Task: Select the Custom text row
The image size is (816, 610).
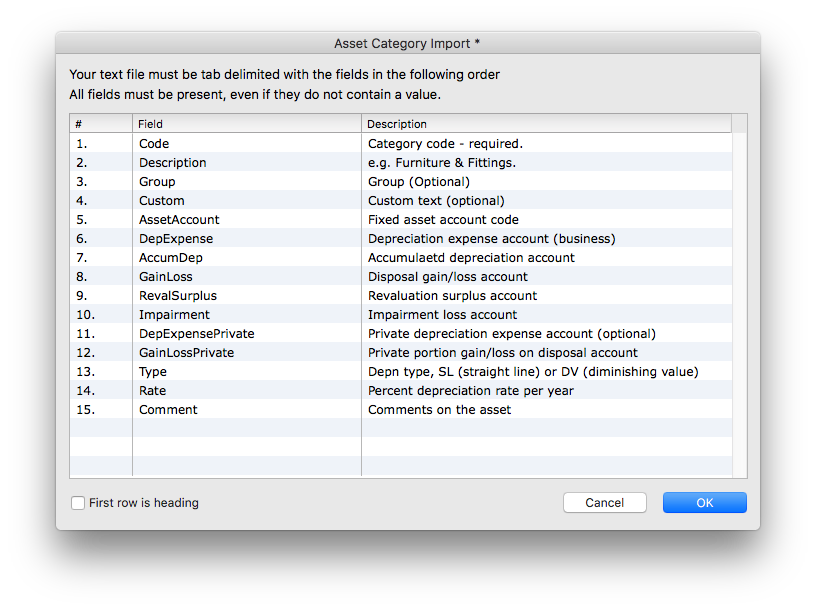Action: [401, 201]
